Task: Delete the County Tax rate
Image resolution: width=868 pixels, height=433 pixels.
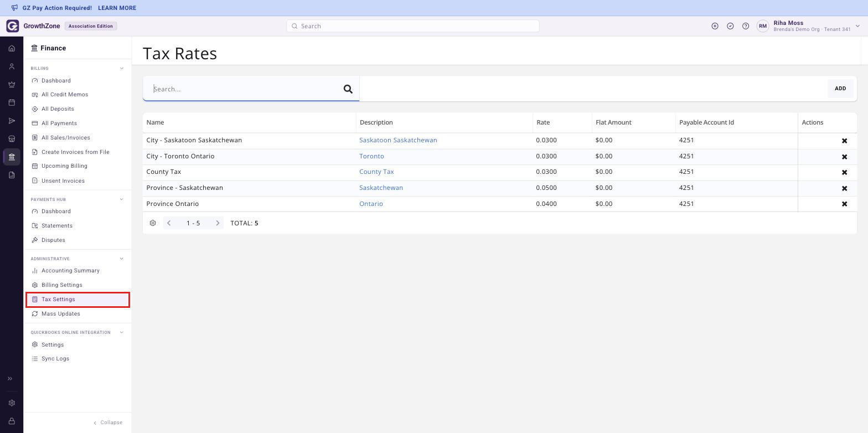Action: [x=844, y=172]
